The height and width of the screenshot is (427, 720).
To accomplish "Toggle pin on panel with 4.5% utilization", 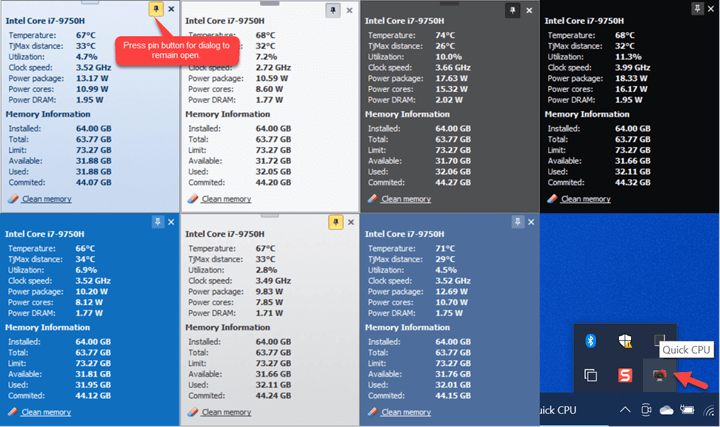I will (518, 222).
